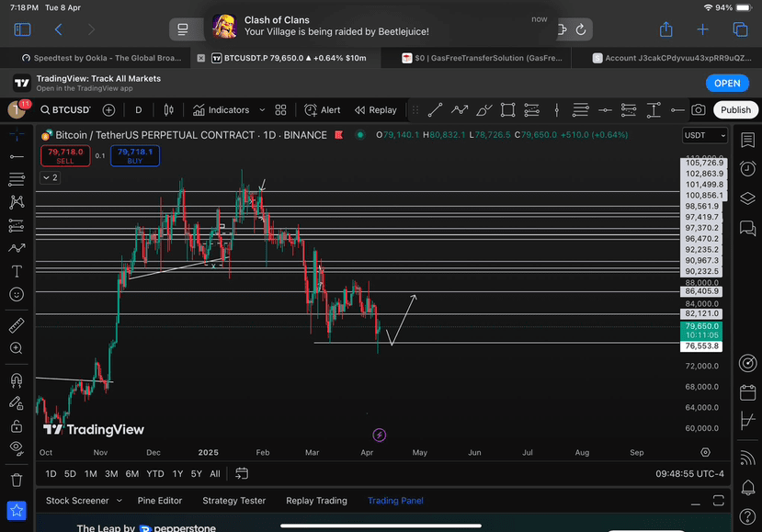The width and height of the screenshot is (762, 532).
Task: Click the blue BUY 79,718.1 button
Action: (134, 156)
